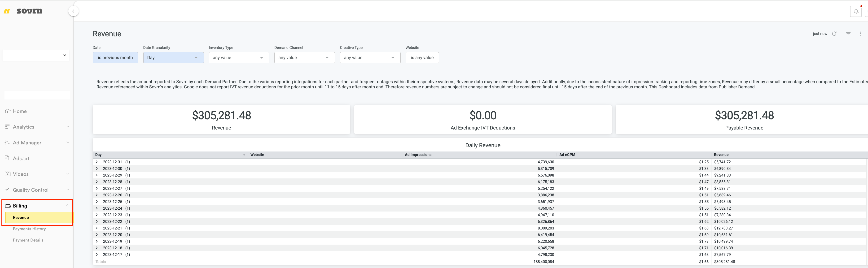Viewport: 868px width, 268px height.
Task: Open the Inventory Type dropdown
Action: point(239,58)
